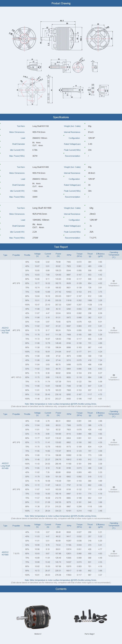
Task: Click the Product Drawing section header
Action: pyautogui.click(x=61, y=3)
